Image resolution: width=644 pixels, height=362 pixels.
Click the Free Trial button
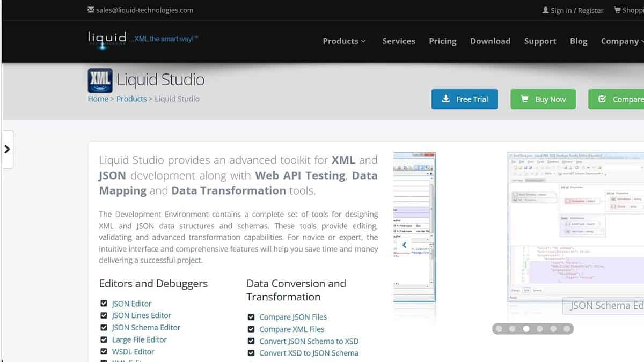[x=465, y=99]
